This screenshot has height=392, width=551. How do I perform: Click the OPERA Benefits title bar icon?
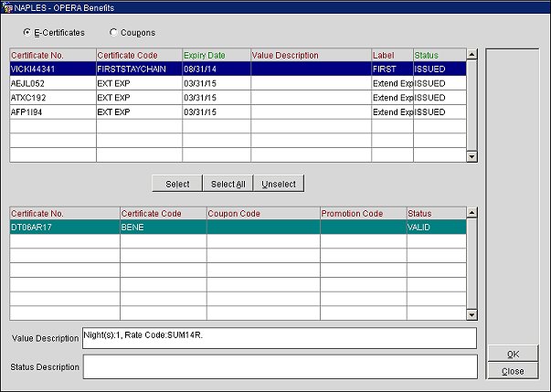pyautogui.click(x=7, y=6)
